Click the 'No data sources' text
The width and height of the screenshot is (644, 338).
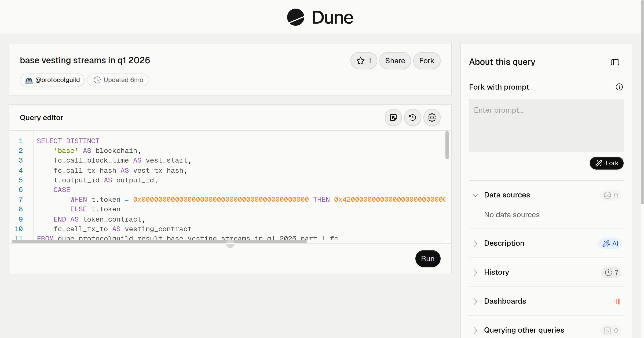coord(512,215)
